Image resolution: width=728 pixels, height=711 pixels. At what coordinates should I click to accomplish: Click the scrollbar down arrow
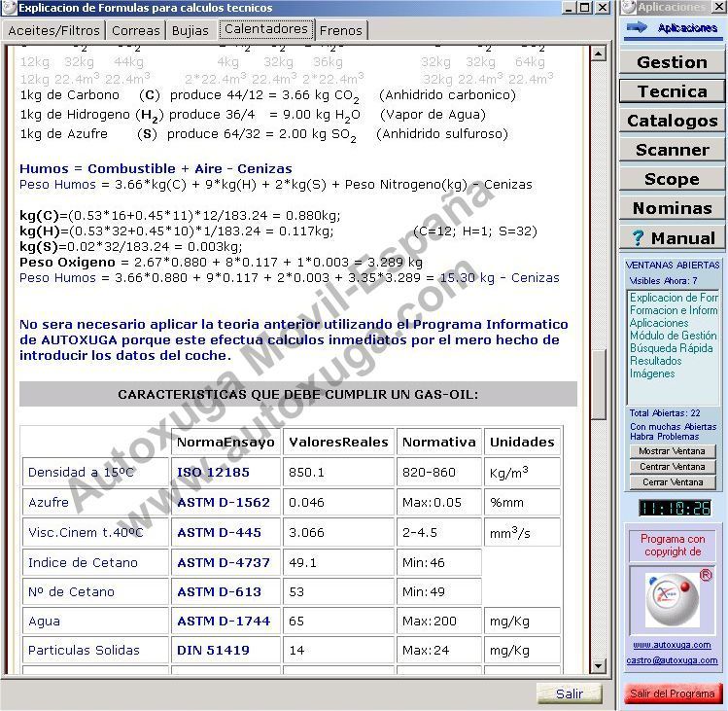[599, 665]
